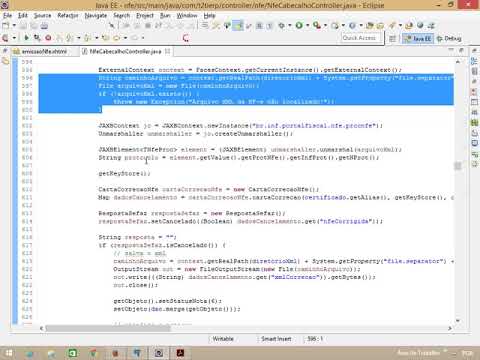Click the String resposta declaration line

pos(137,237)
